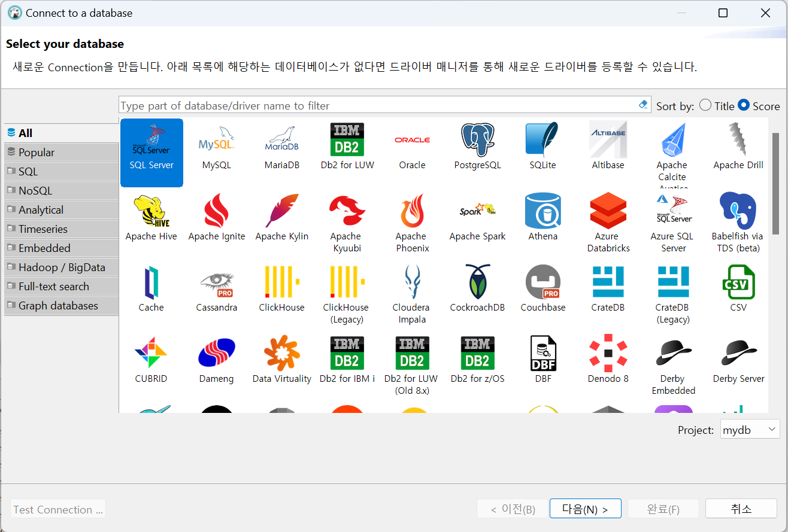Open the Project dropdown showing mydb
The image size is (788, 532).
(750, 430)
